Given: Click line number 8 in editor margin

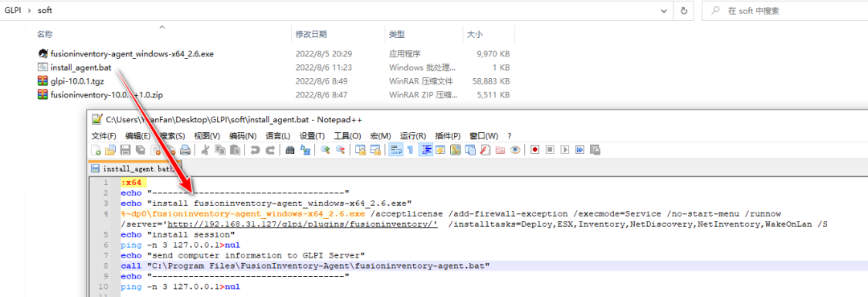Looking at the screenshot, I should pos(106,266).
